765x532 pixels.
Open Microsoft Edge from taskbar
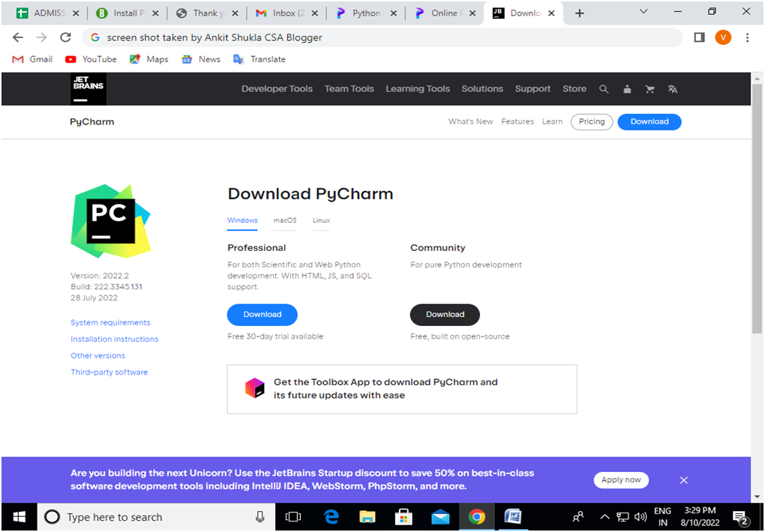[331, 517]
